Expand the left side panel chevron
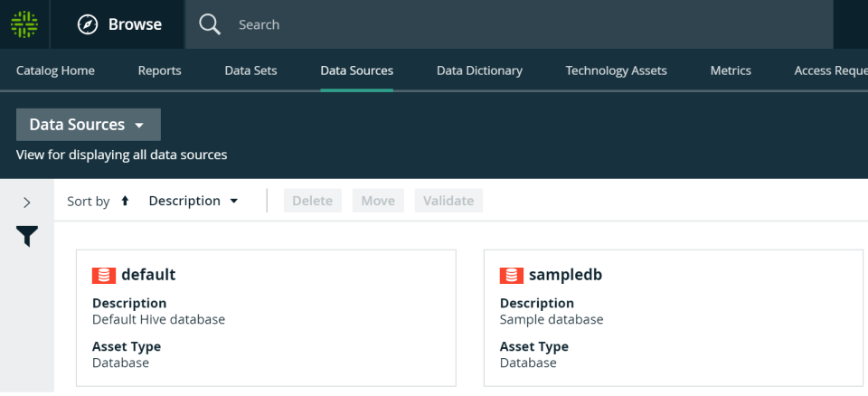 (x=26, y=203)
